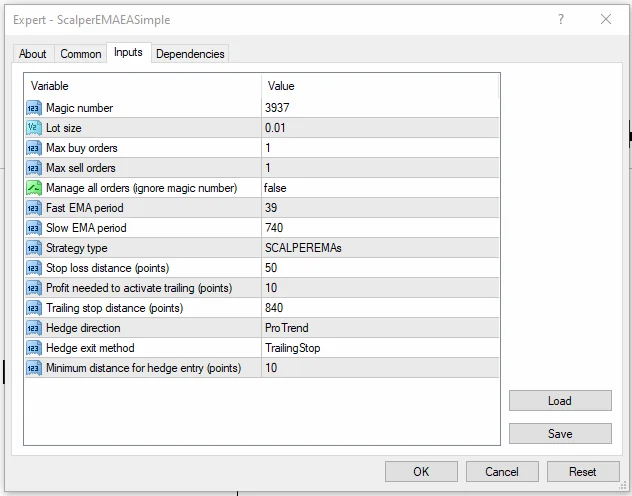The height and width of the screenshot is (496, 632).
Task: Select the Magic number value 3937
Action: click(x=380, y=108)
